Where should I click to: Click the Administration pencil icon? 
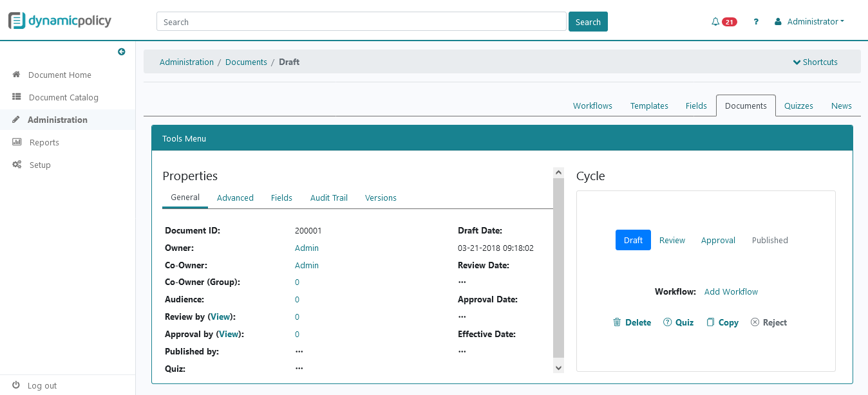coord(16,120)
